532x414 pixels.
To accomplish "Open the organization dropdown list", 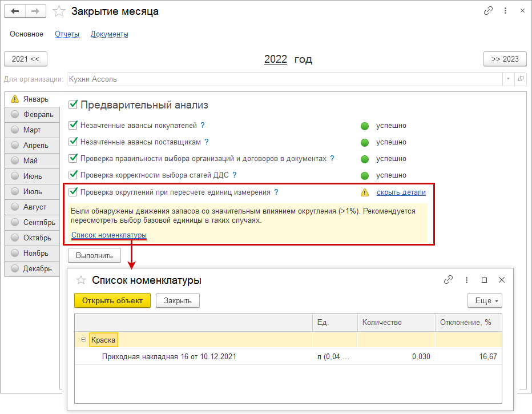I will [x=508, y=79].
